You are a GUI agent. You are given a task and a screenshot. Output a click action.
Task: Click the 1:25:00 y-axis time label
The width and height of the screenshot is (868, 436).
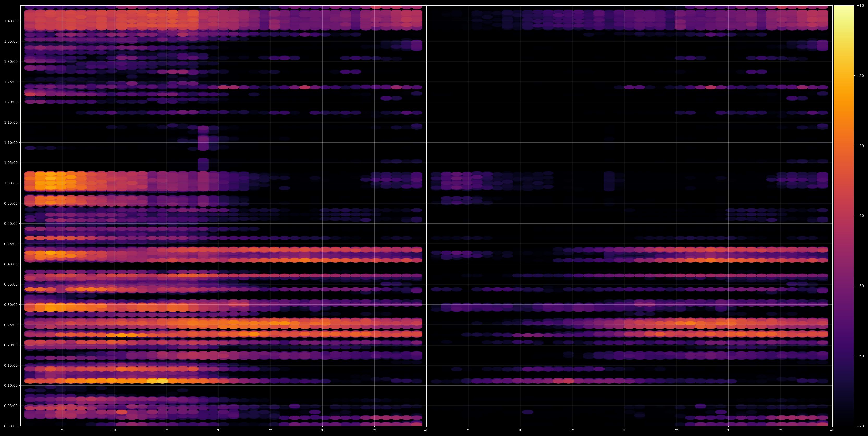(x=11, y=82)
